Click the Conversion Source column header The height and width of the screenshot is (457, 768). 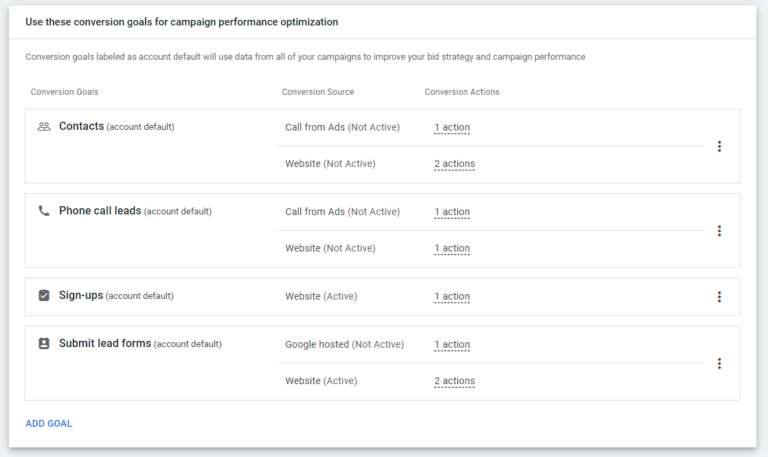click(318, 92)
